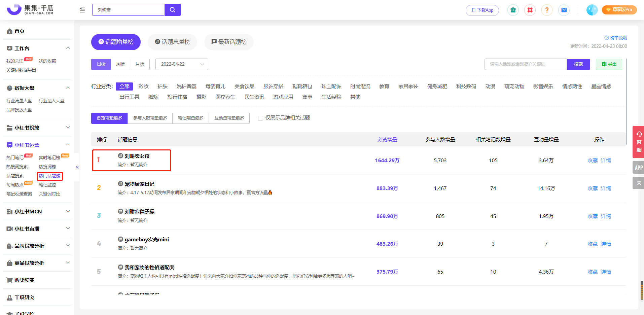Select 美食饮品 industry category

(244, 86)
